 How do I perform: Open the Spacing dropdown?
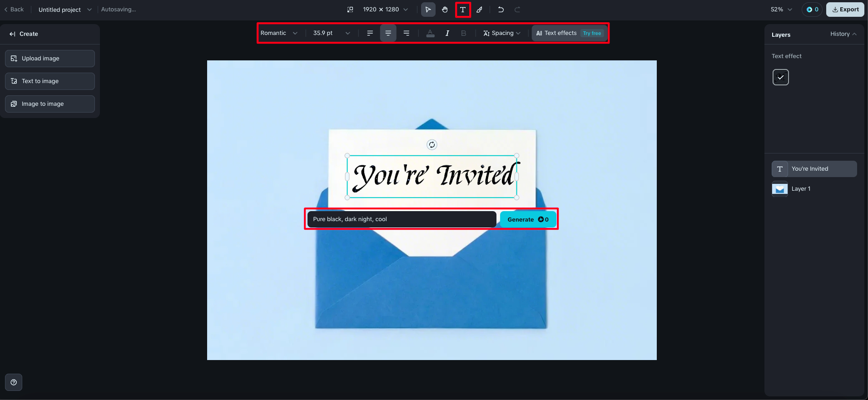click(x=502, y=33)
